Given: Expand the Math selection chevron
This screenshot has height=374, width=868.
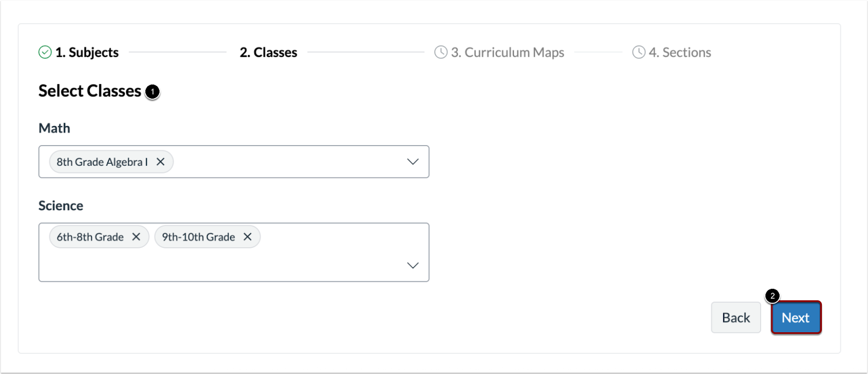Looking at the screenshot, I should click(x=412, y=161).
